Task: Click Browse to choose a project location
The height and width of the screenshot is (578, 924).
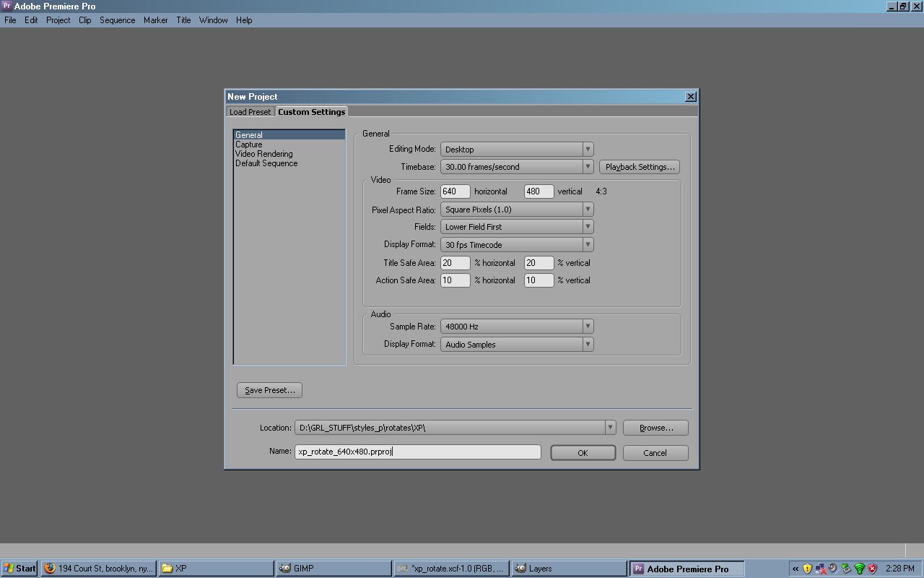Action: pyautogui.click(x=655, y=427)
